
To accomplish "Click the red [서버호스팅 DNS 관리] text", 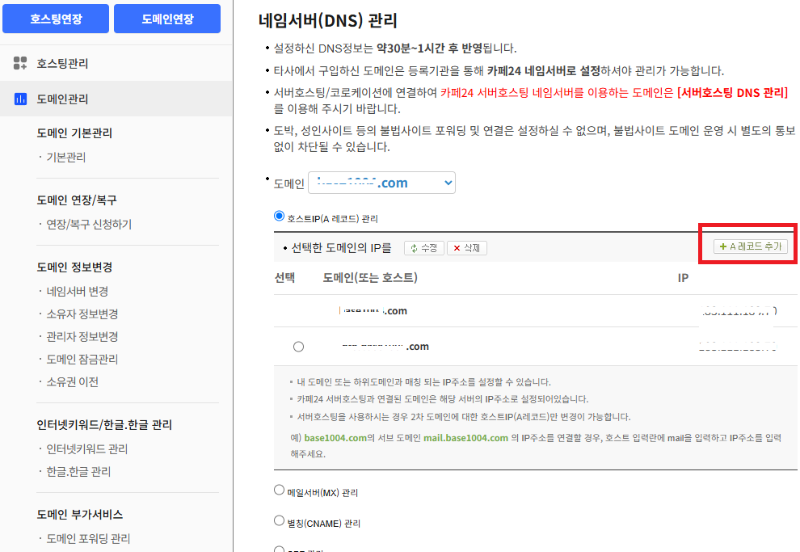I will [x=733, y=92].
